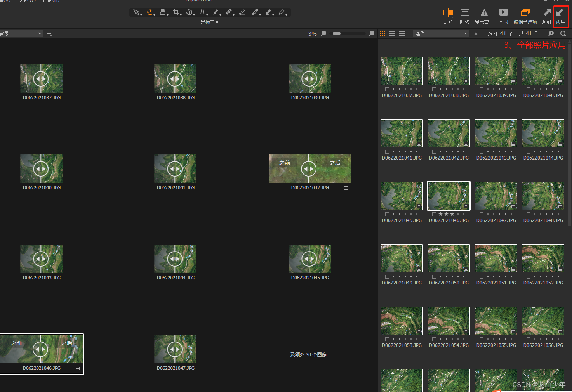Viewport: 572px width, 392px height.
Task: Click color tag box under D0622021052.JPG thumbnail
Action: click(529, 277)
